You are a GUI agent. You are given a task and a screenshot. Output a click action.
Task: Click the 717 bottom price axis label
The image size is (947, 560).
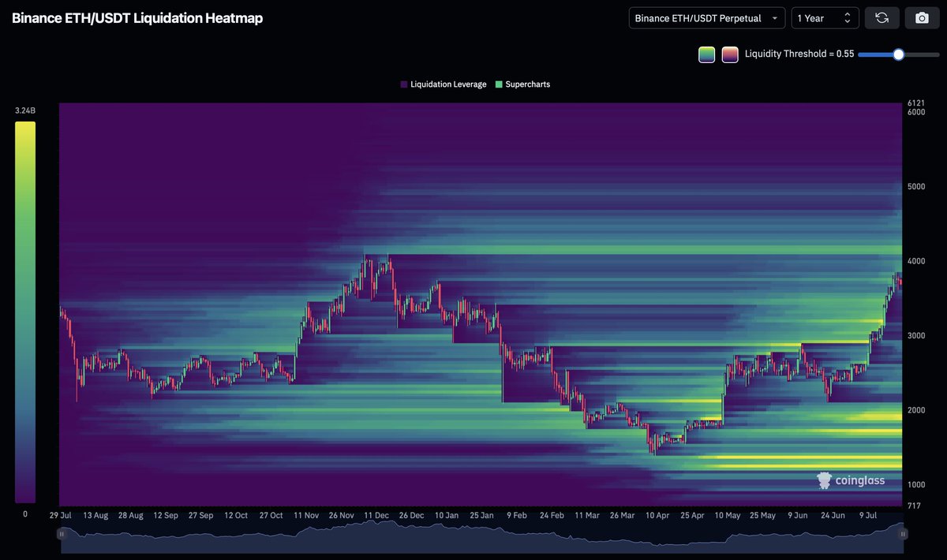[x=914, y=506]
